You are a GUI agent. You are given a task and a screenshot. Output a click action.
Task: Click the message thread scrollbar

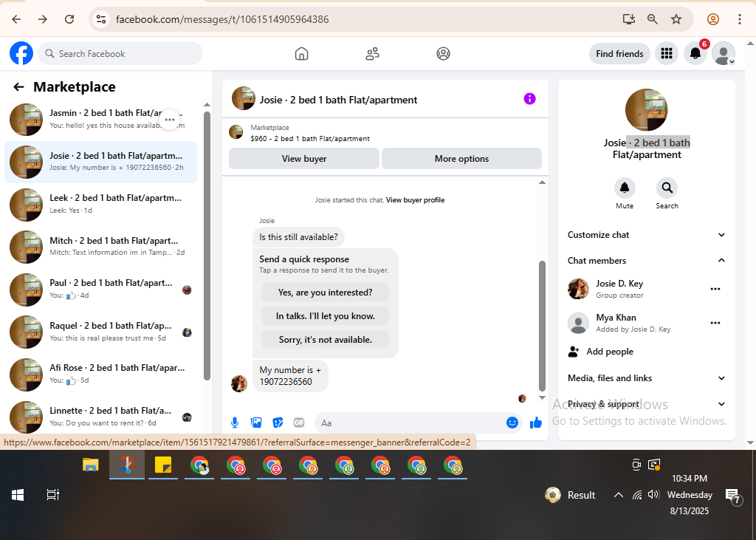pos(542,326)
